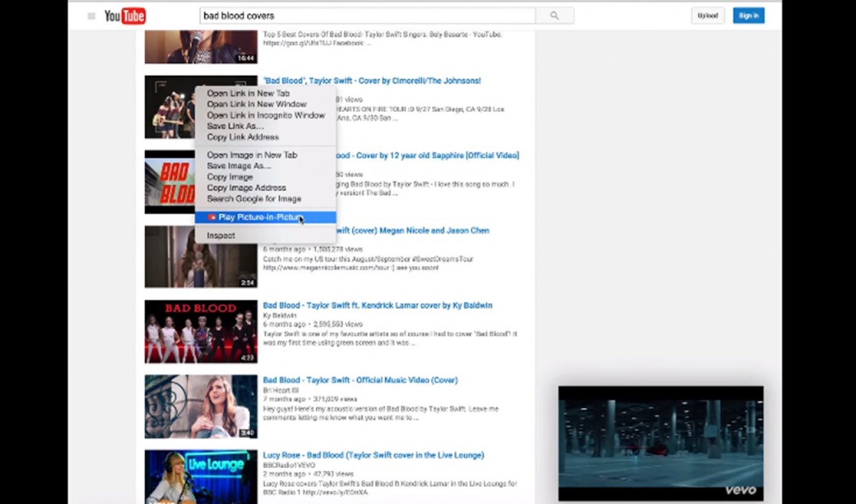Click the YouTube logo

(x=124, y=15)
